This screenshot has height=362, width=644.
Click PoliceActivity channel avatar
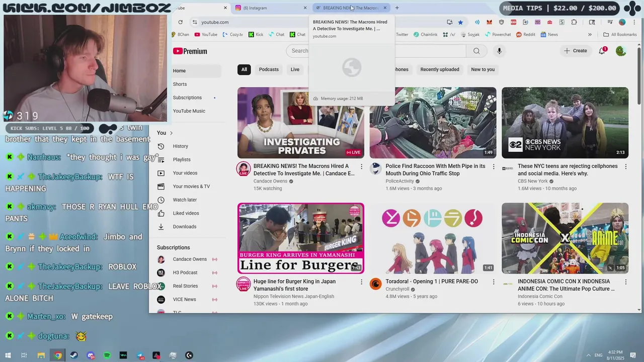click(x=376, y=168)
